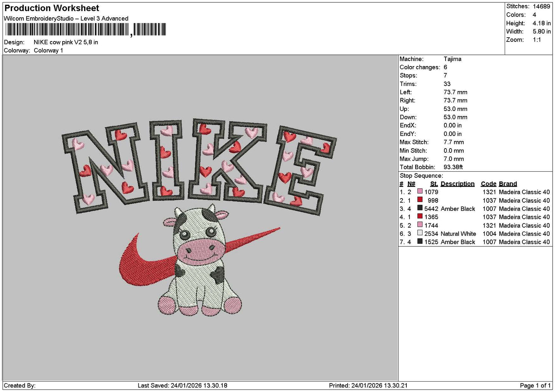Image resolution: width=555 pixels, height=392 pixels.
Task: Click 'Page 1 of 1' in the footer
Action: (535, 385)
